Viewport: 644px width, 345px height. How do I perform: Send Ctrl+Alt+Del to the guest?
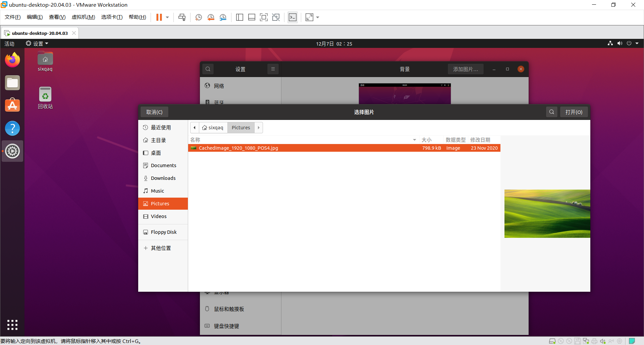[x=182, y=17]
